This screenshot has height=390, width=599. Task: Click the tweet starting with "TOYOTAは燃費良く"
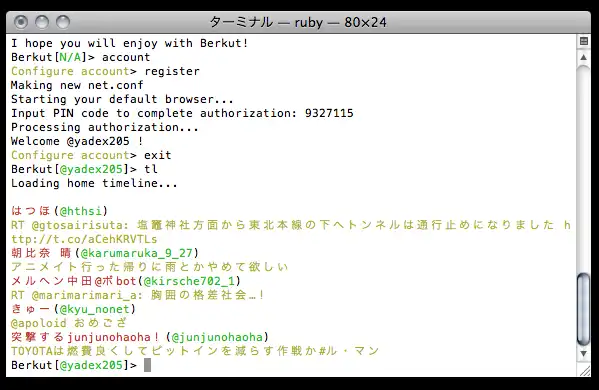point(195,351)
